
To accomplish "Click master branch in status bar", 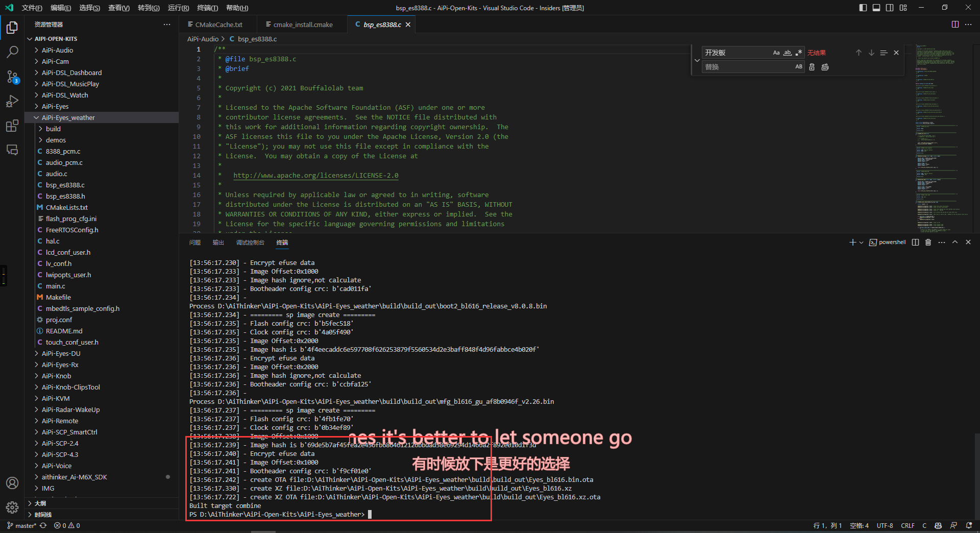I will (x=21, y=525).
